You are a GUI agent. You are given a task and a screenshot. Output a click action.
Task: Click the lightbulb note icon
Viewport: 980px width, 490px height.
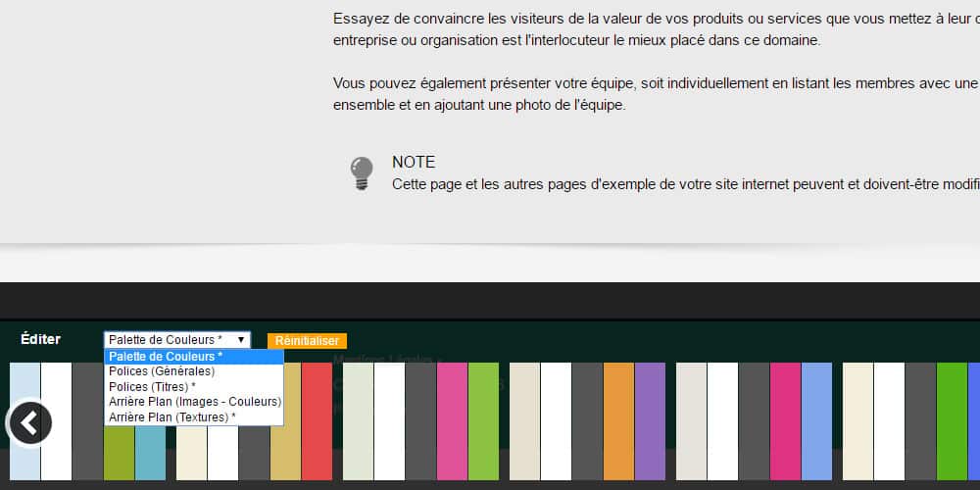(362, 173)
